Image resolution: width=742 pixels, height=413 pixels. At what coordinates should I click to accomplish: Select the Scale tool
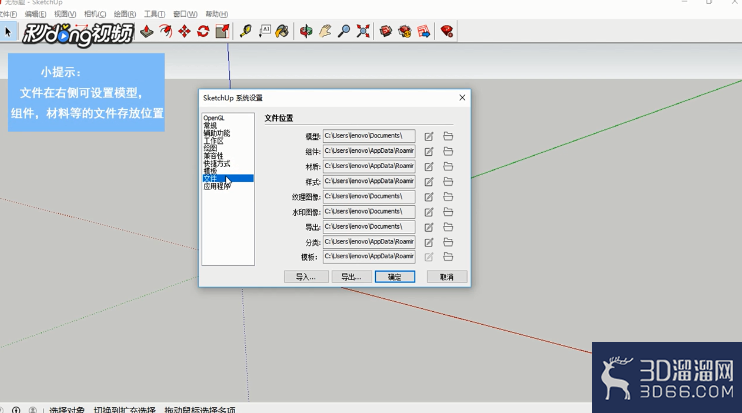(222, 32)
